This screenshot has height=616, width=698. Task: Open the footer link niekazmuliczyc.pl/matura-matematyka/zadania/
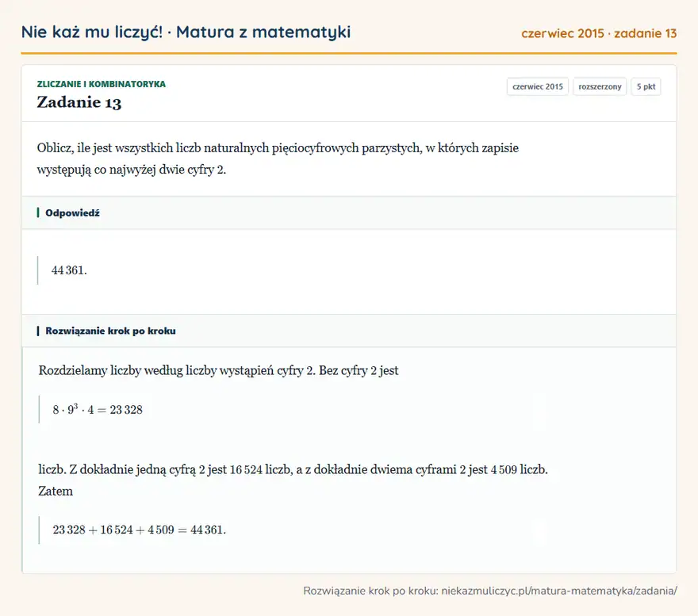pyautogui.click(x=559, y=591)
